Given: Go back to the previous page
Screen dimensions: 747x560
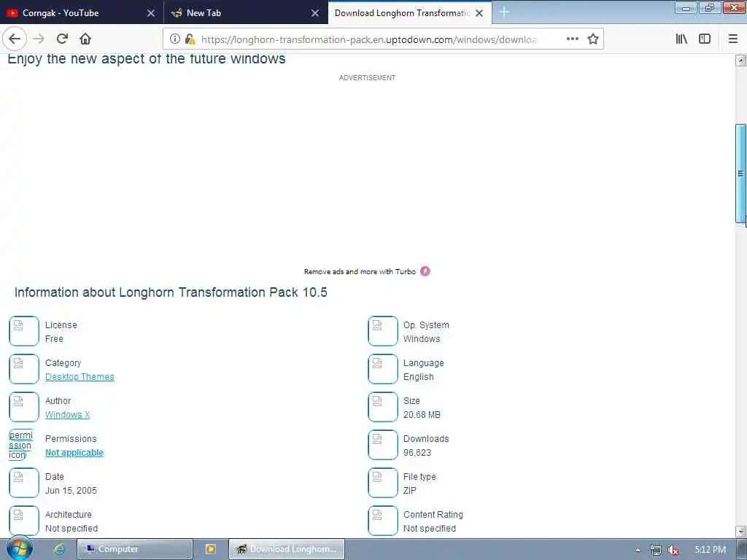Looking at the screenshot, I should pos(15,39).
